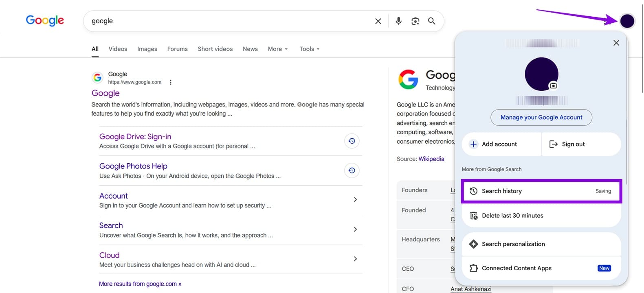Image resolution: width=644 pixels, height=293 pixels.
Task: Click the Connected Content Apps puzzle icon
Action: [x=473, y=268]
